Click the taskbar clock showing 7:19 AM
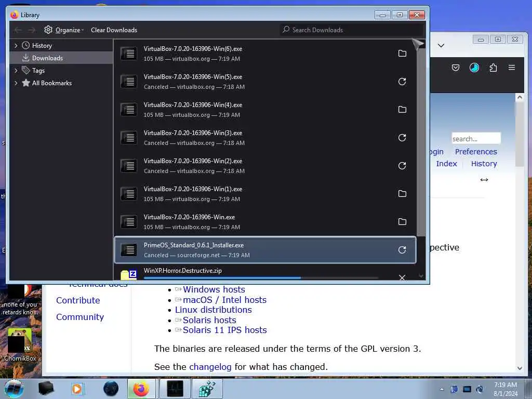The width and height of the screenshot is (532, 399). [506, 389]
